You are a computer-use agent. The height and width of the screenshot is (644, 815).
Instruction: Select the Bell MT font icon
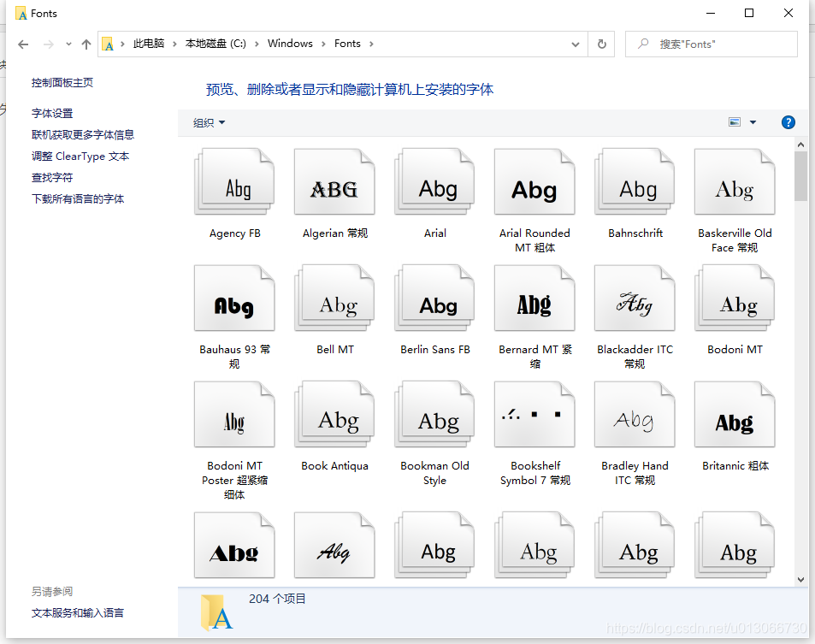coord(334,298)
